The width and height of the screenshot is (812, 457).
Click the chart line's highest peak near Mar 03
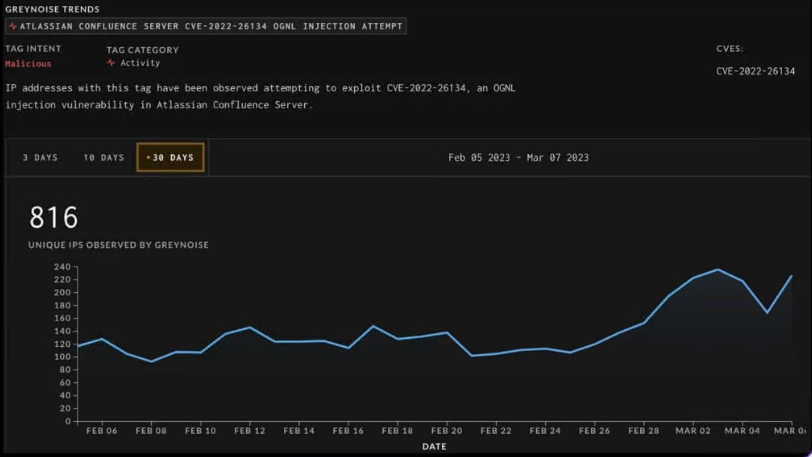718,269
